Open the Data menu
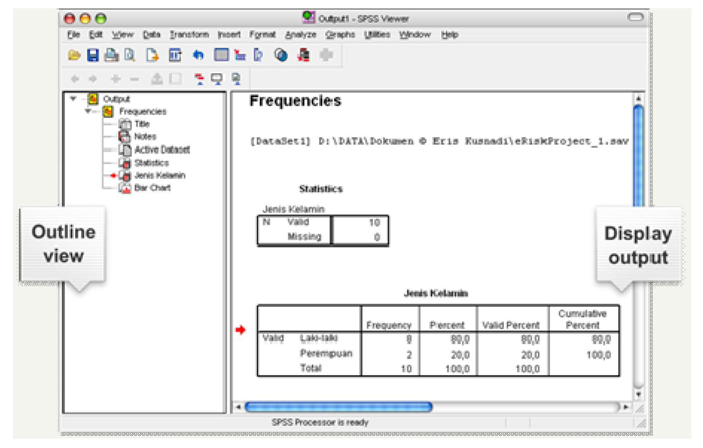This screenshot has height=448, width=703. pyautogui.click(x=152, y=35)
